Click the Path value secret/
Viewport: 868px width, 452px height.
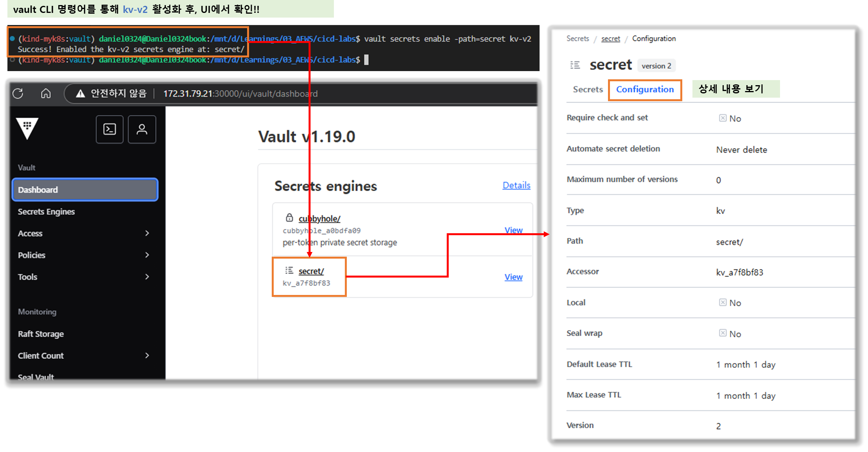point(729,242)
